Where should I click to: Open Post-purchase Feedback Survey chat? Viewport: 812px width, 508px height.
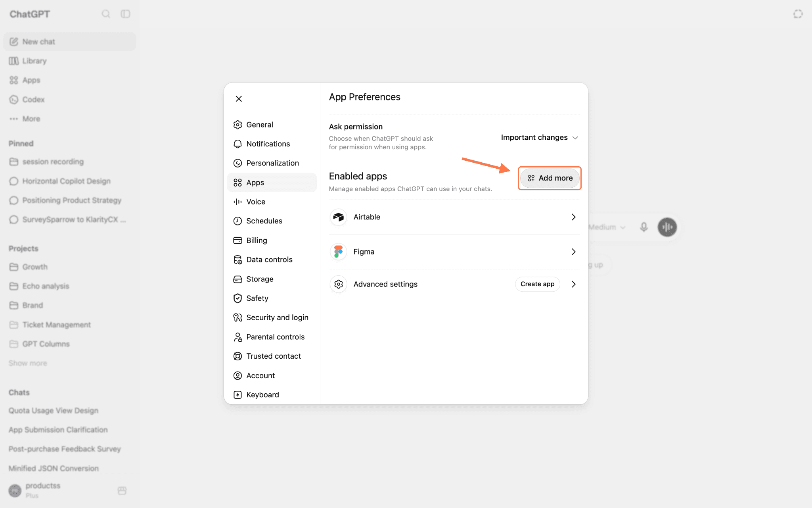click(x=69, y=449)
